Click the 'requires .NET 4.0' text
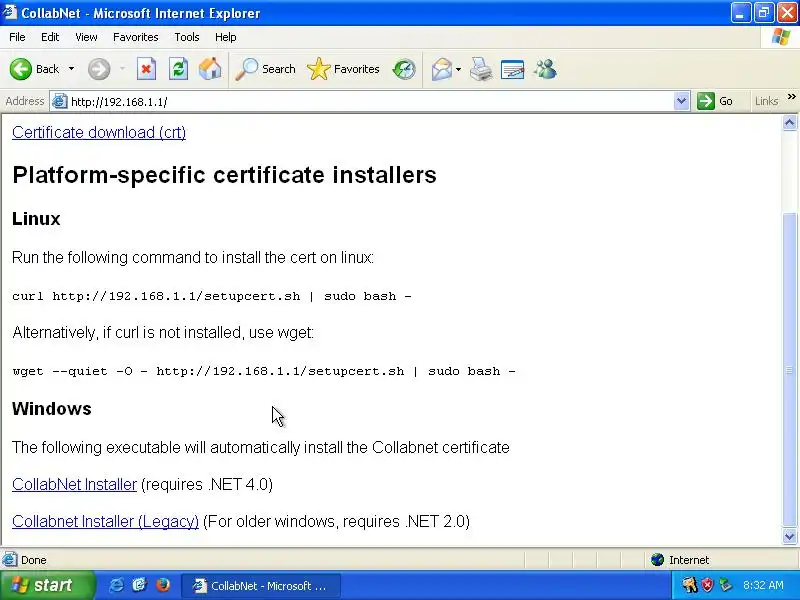This screenshot has width=800, height=600. point(207,484)
